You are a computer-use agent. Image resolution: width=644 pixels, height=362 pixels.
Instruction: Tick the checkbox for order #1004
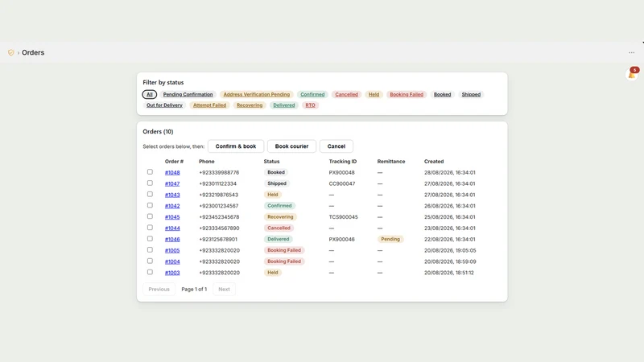pos(150,261)
